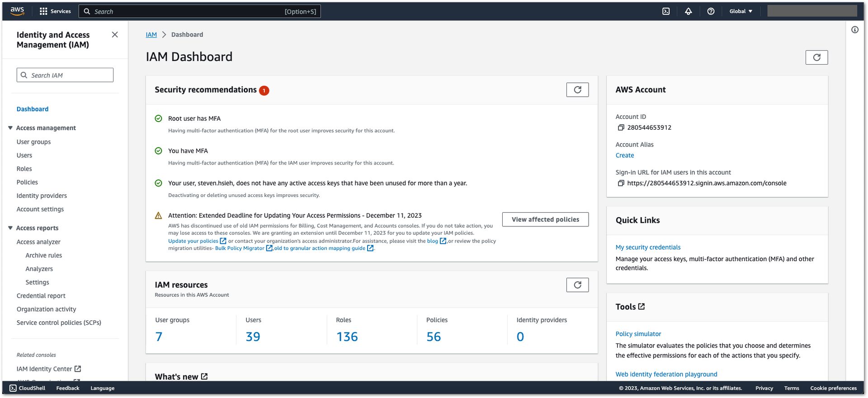Click View affected policies button

point(545,220)
